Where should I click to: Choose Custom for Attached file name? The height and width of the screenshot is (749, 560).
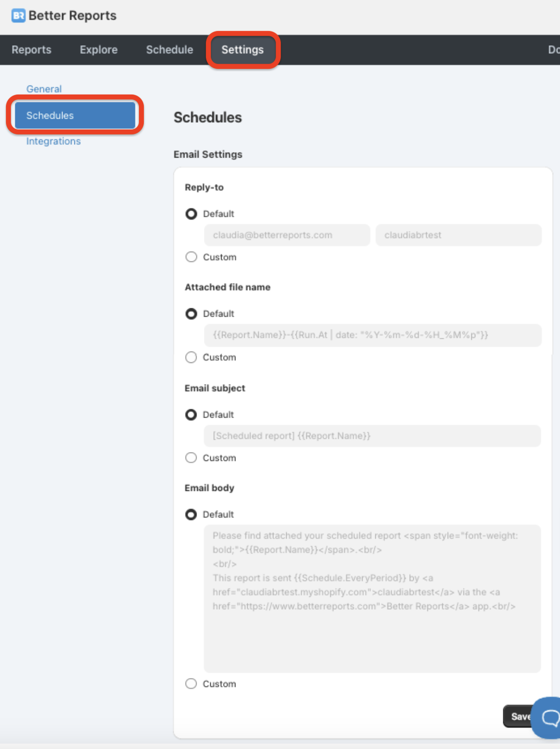pos(191,358)
